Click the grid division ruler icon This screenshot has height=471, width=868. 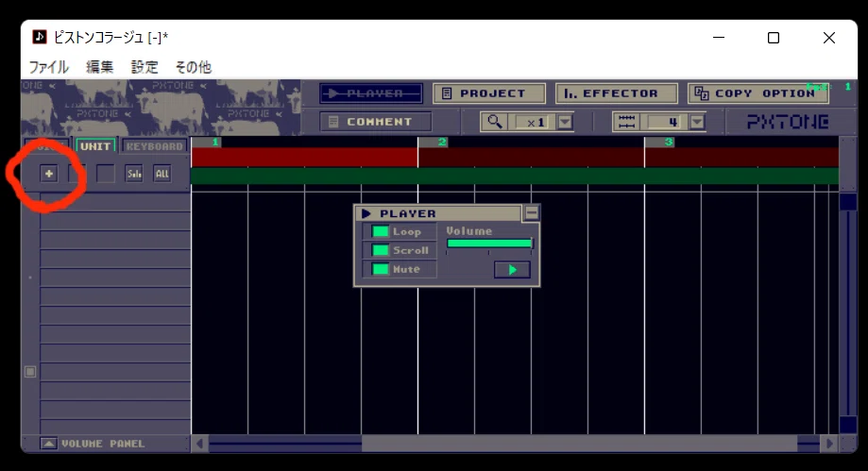click(626, 122)
